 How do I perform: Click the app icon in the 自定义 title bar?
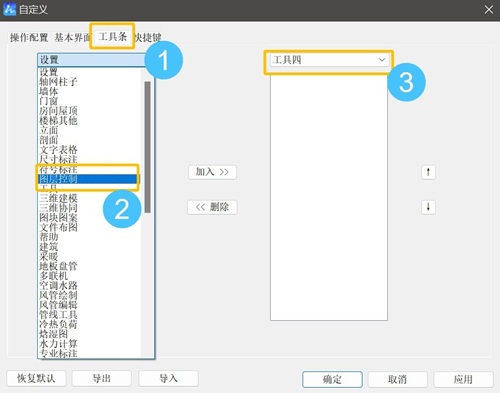tap(9, 9)
